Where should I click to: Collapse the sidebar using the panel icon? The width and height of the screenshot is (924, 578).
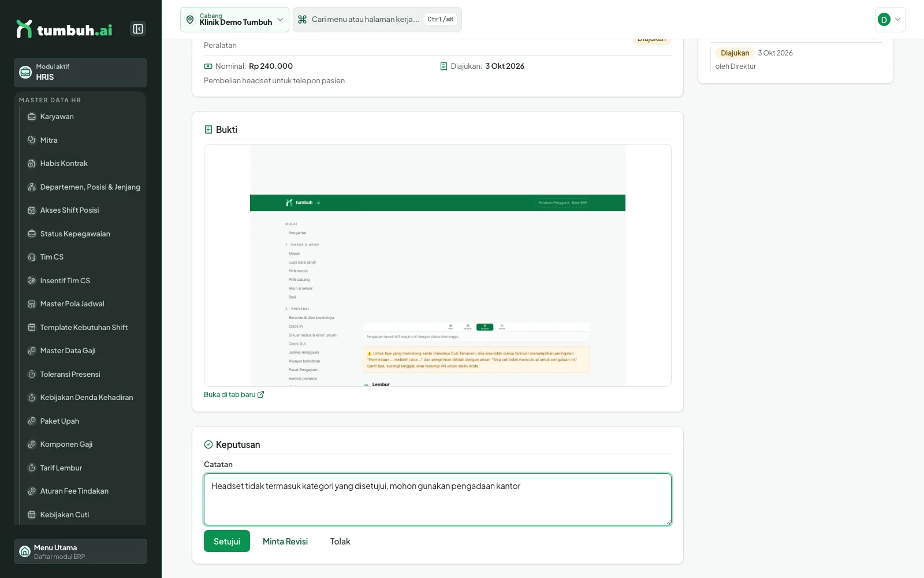138,29
